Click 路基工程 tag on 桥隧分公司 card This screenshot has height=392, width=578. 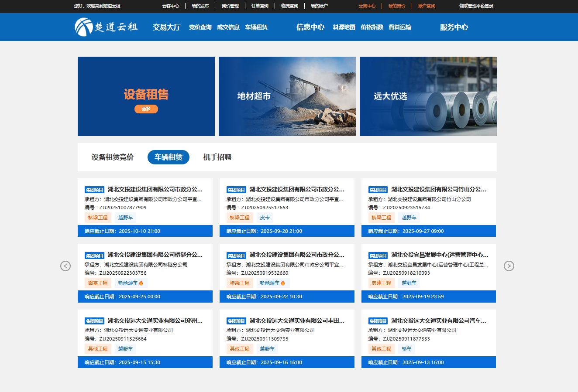pyautogui.click(x=98, y=283)
